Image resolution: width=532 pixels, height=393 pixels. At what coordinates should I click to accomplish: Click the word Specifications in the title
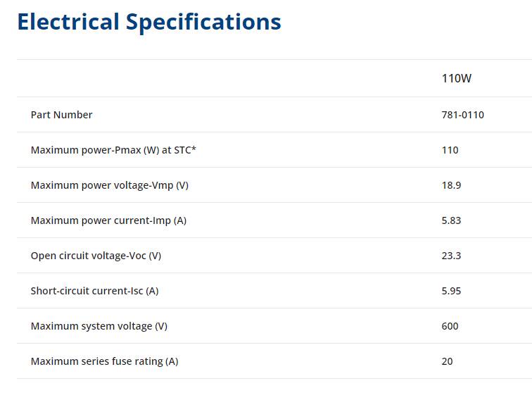point(203,23)
